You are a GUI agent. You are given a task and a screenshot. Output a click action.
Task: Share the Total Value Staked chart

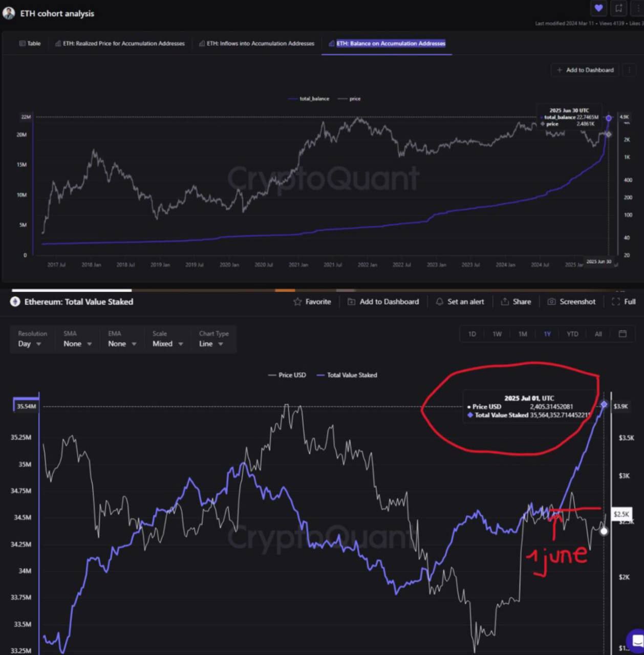516,302
